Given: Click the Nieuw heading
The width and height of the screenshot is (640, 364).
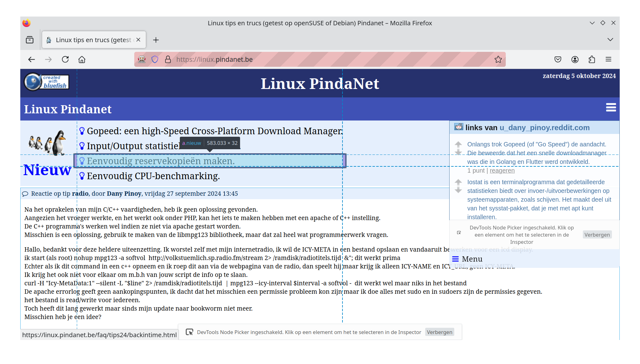Looking at the screenshot, I should coord(47,170).
